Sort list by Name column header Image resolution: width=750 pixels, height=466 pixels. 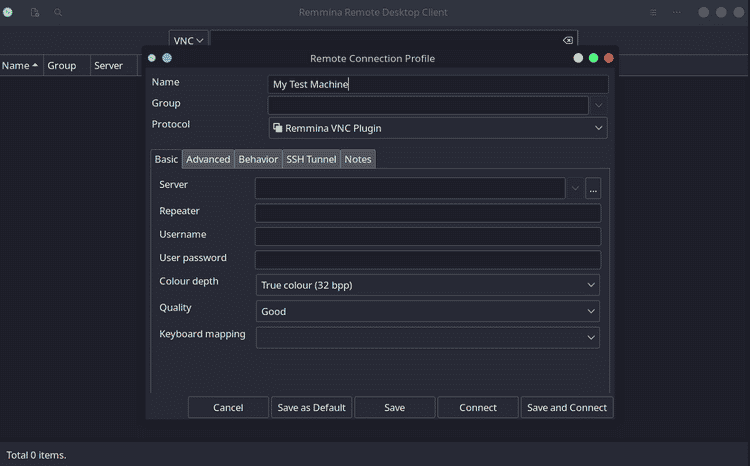pyautogui.click(x=20, y=66)
